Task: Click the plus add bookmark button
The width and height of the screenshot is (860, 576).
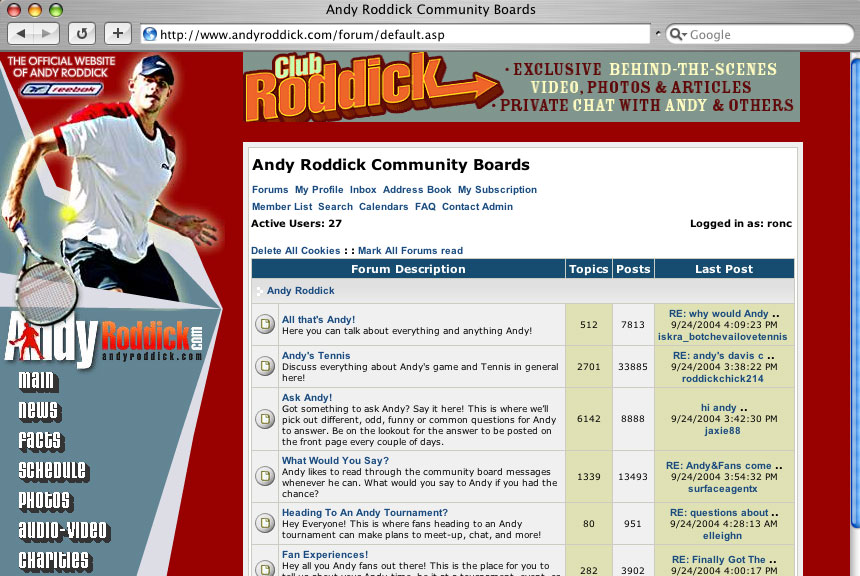Action: [x=117, y=34]
